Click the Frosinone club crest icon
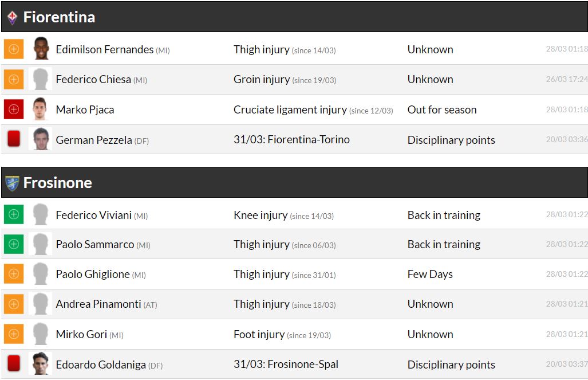 pos(12,183)
